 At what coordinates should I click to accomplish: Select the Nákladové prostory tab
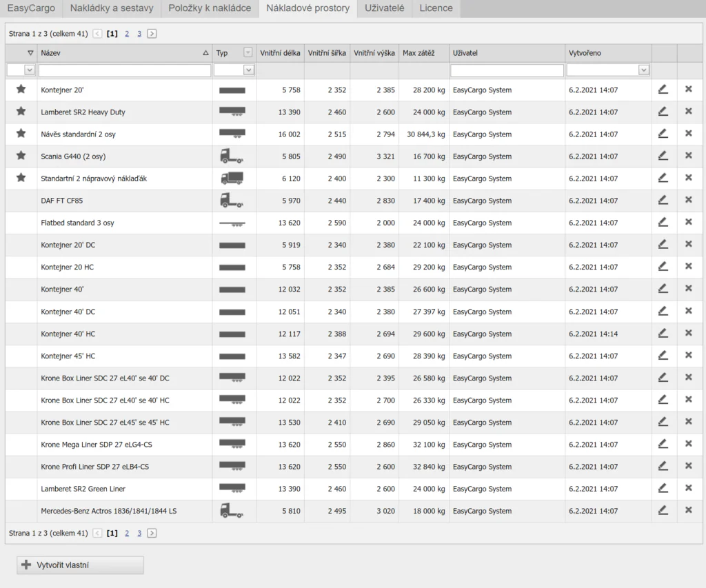[308, 8]
